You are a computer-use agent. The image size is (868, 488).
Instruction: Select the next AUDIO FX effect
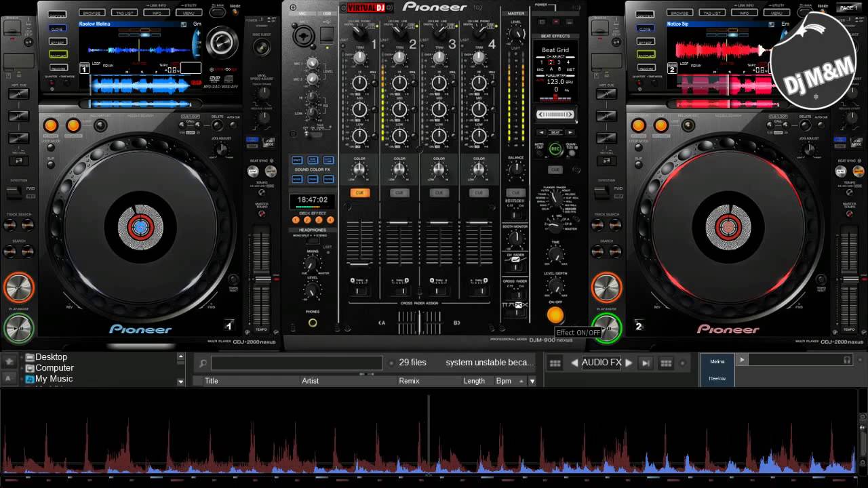pyautogui.click(x=629, y=363)
